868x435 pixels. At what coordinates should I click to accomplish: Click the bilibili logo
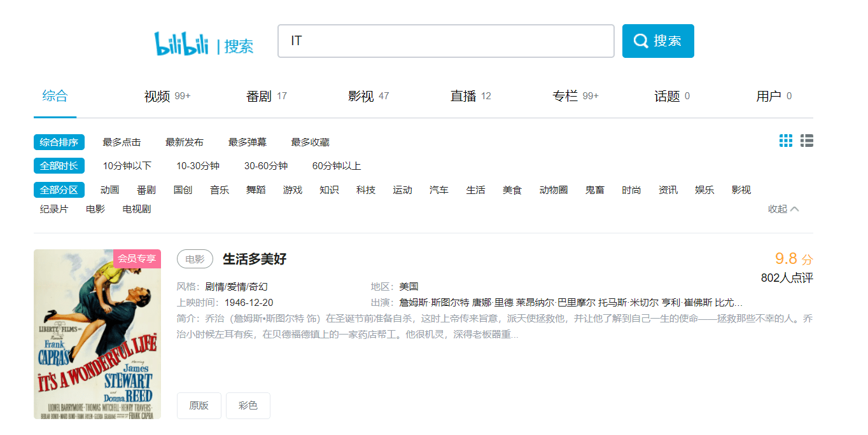point(183,39)
